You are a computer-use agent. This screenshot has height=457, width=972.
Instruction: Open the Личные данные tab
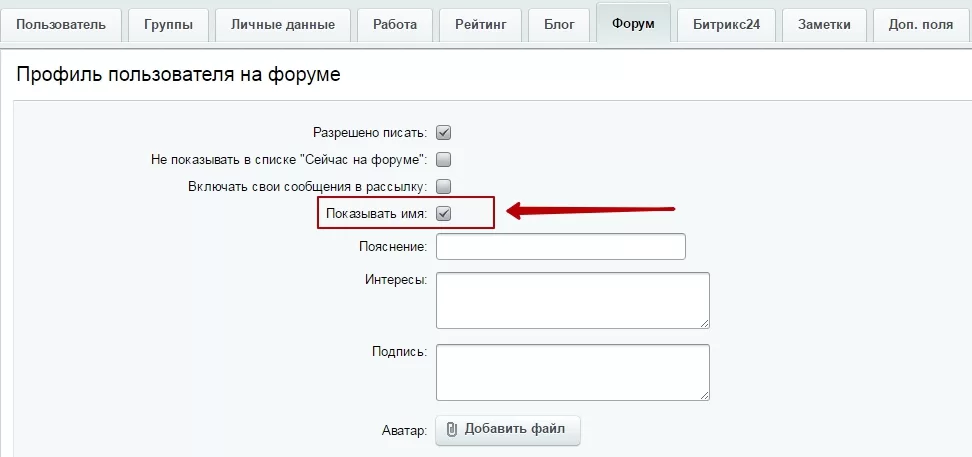point(283,25)
